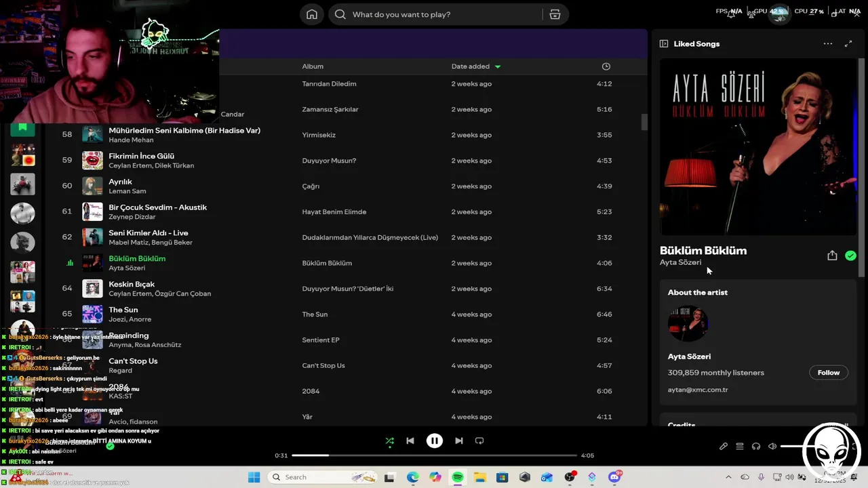Share the Büklüm Büklüm track
The image size is (868, 488).
click(x=832, y=256)
